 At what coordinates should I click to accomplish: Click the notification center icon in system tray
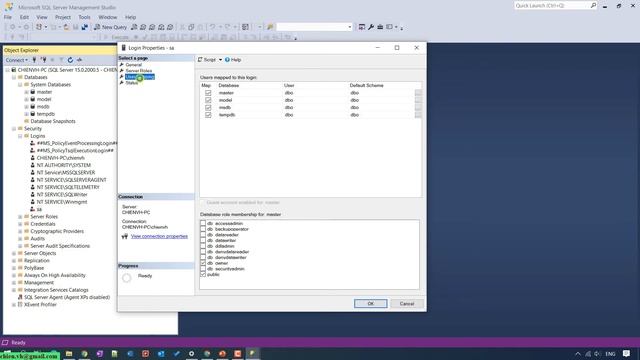point(627,353)
